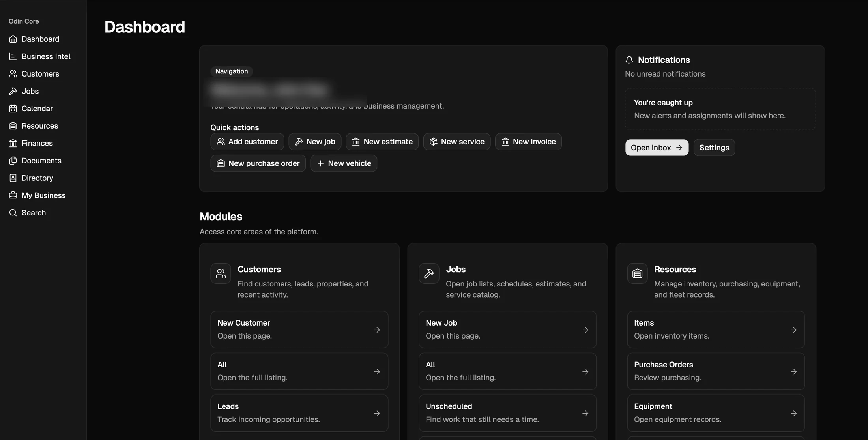Open the New Job page link
This screenshot has height=440, width=868.
click(508, 330)
